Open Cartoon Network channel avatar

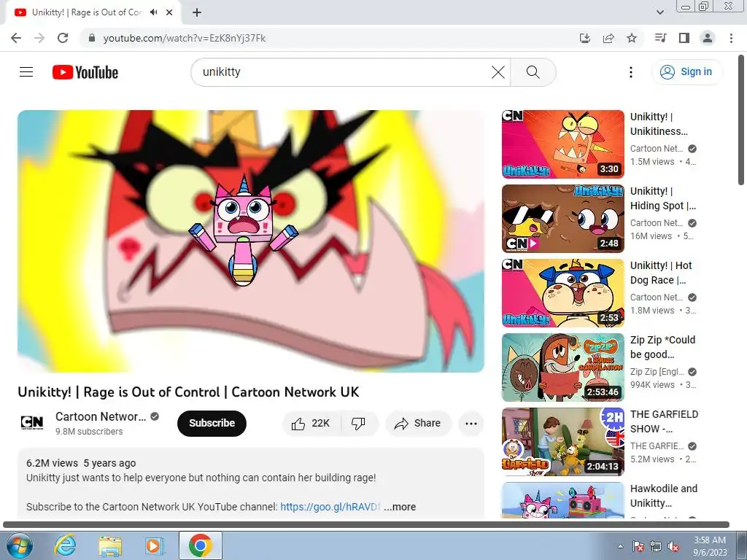point(32,423)
